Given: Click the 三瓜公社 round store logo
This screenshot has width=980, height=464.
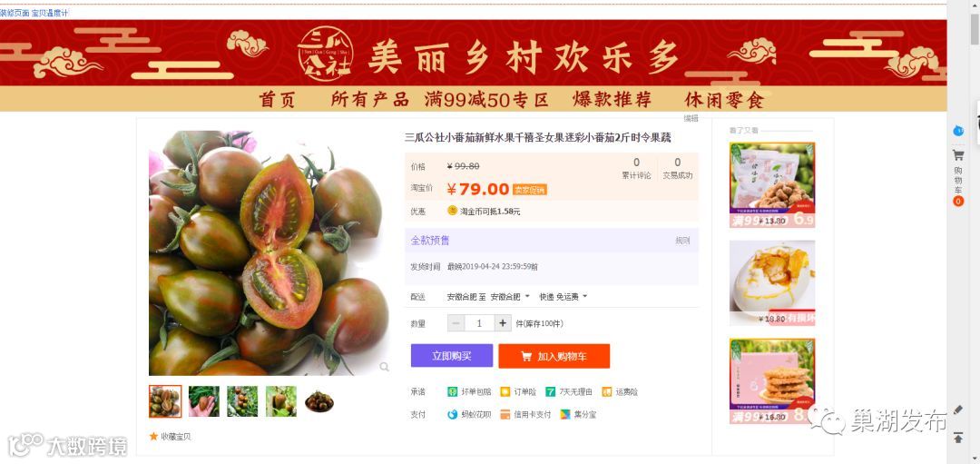Looking at the screenshot, I should pos(325,54).
